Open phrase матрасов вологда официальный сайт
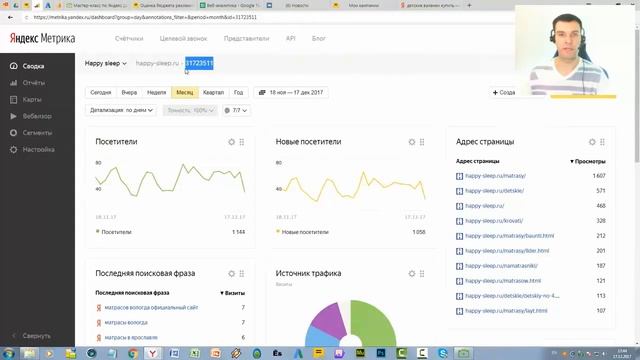 coord(151,307)
